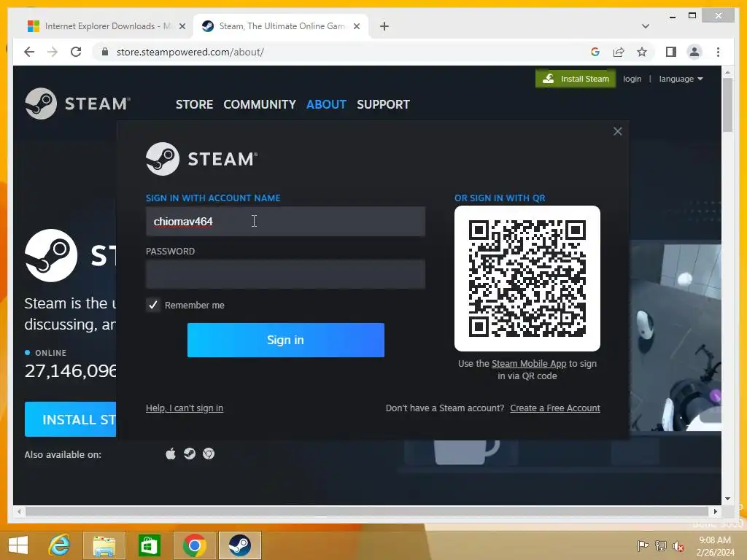This screenshot has height=560, width=747.
Task: Open the SUPPORT menu item
Action: click(x=383, y=104)
